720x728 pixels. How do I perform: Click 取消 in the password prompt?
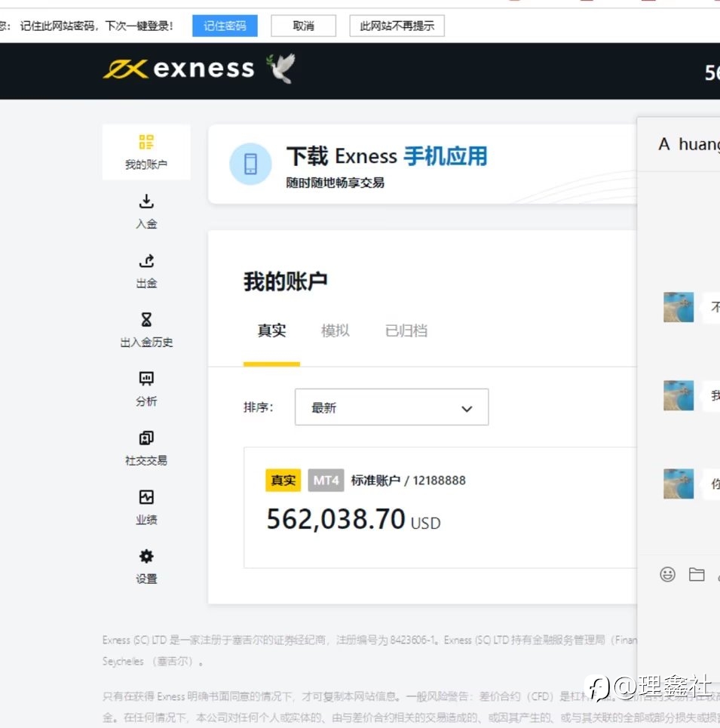point(303,26)
